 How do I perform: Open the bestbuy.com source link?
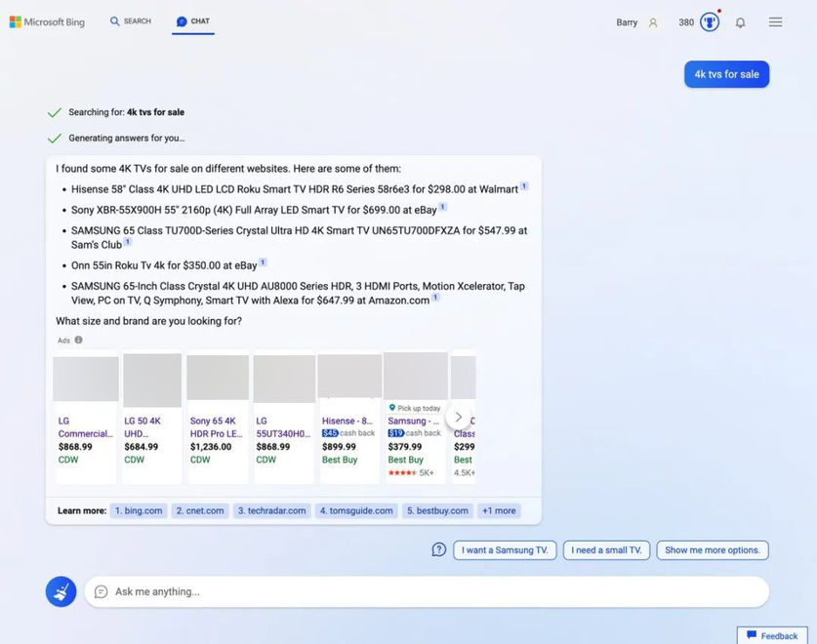coord(437,510)
